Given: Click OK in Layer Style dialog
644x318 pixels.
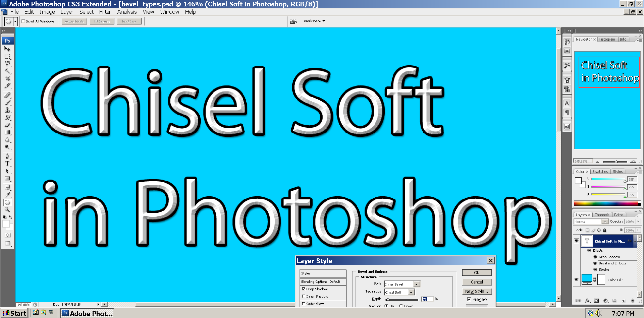Looking at the screenshot, I should click(477, 273).
